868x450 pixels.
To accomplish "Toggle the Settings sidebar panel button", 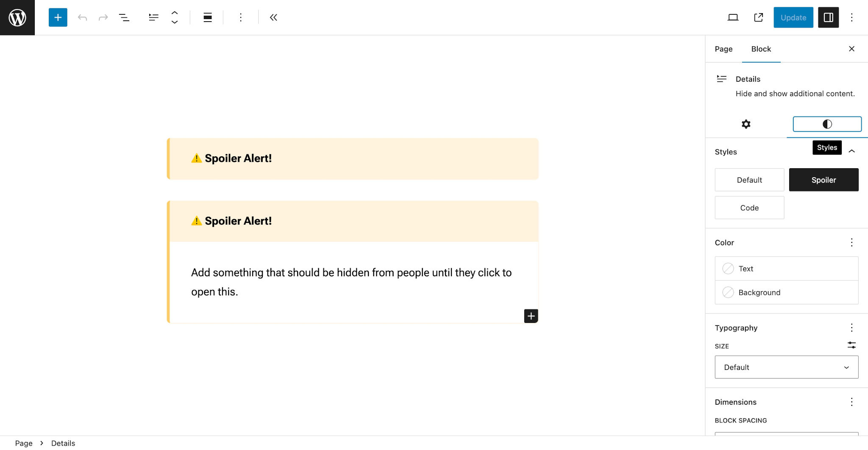I will click(x=828, y=17).
